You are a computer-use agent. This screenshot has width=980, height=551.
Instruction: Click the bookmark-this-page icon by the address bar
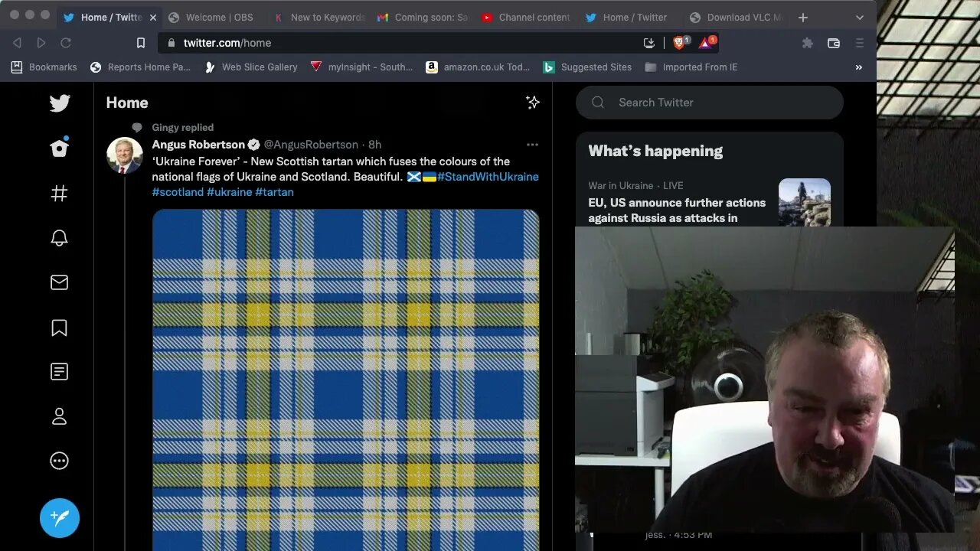(141, 43)
